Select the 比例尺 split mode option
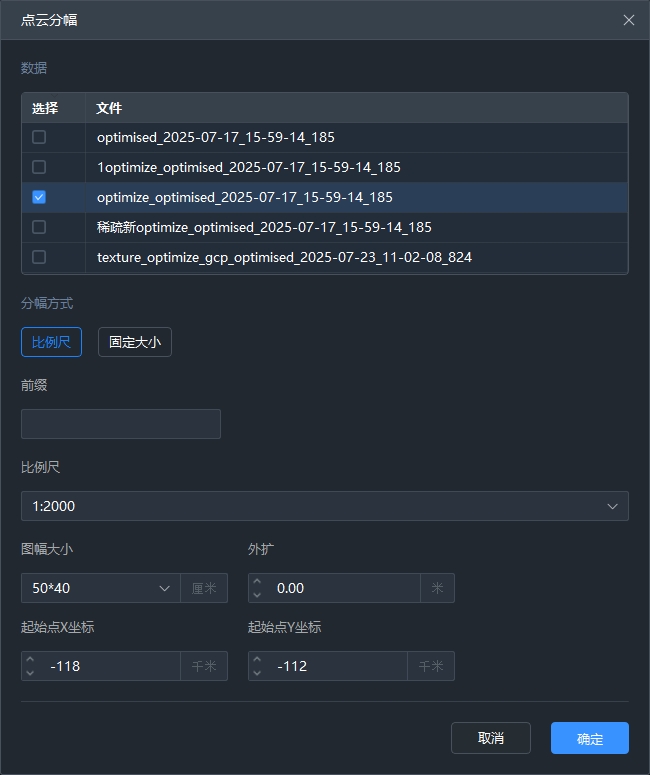Screen dimensions: 650x775 coord(51,342)
